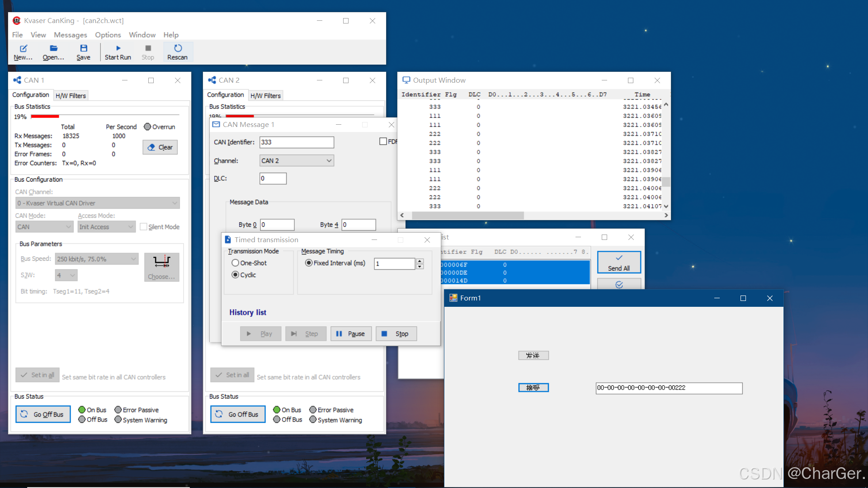Click the Open folder toolbar icon
This screenshot has height=488, width=868.
coord(53,48)
